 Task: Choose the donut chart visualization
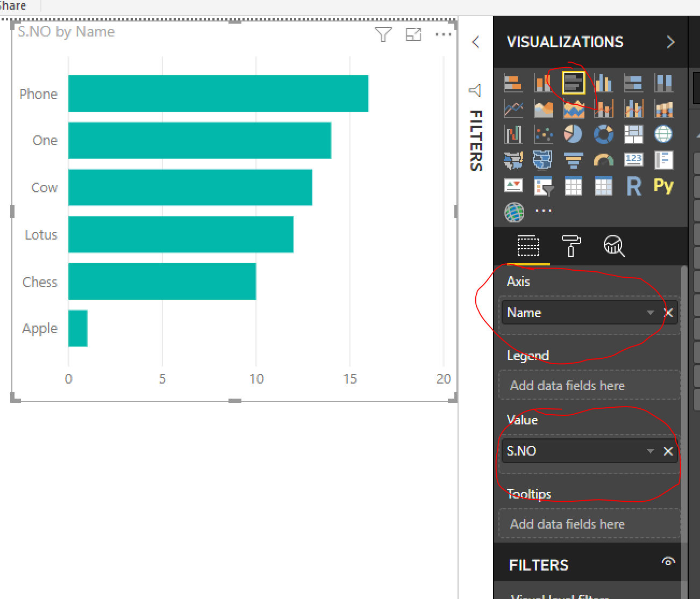[604, 134]
